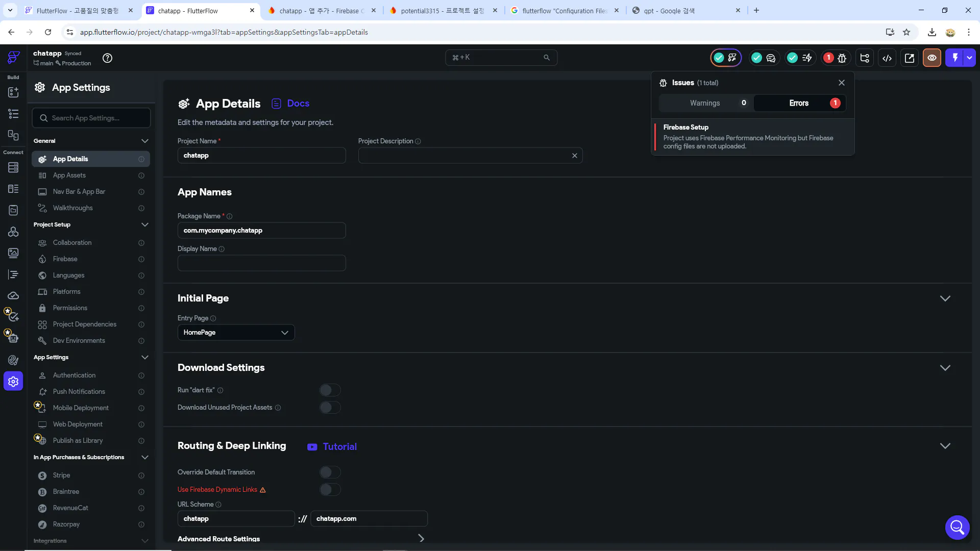Open the Storyboard sidebar icon
Screen dimensions: 980x551
point(13,135)
